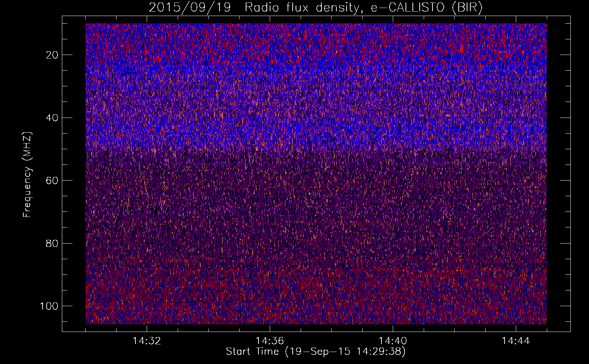Click the '14:44' time tick label
This screenshot has width=589, height=364.
[x=516, y=341]
